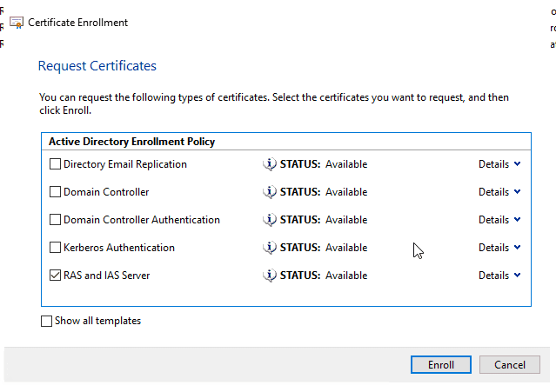Check the Directory Email Replication checkbox
The image size is (556, 392).
[55, 164]
